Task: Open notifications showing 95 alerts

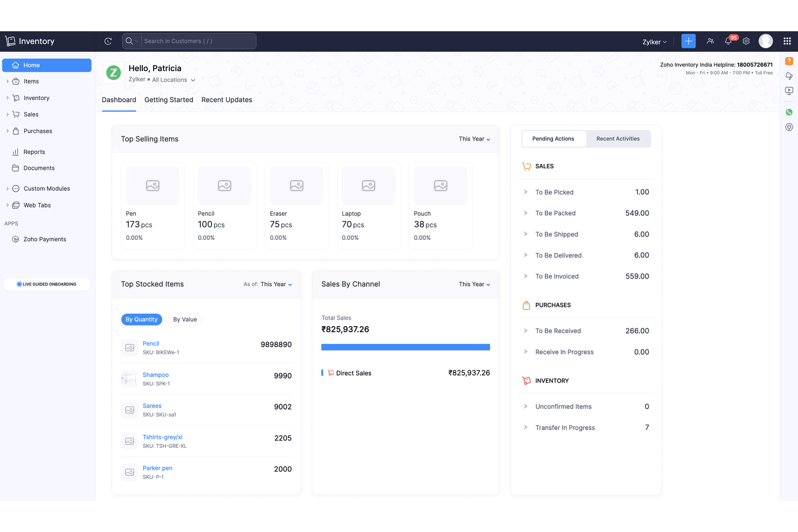Action: pyautogui.click(x=728, y=41)
